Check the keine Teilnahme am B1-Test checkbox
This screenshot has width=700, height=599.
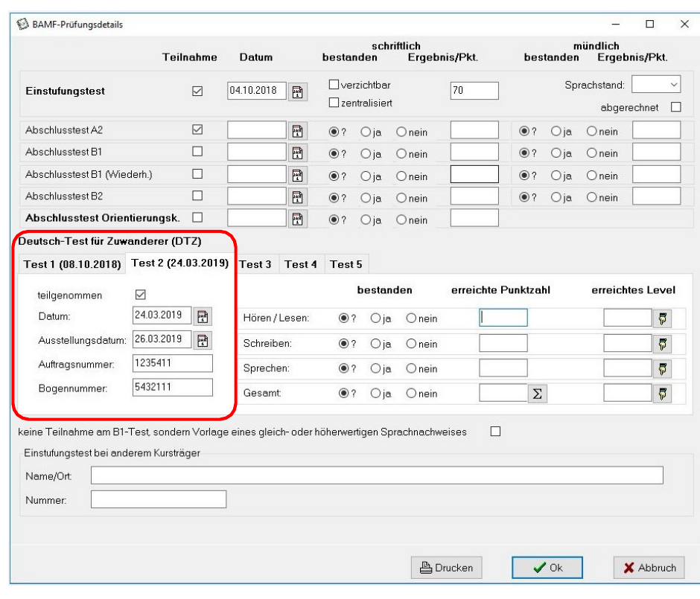[495, 432]
